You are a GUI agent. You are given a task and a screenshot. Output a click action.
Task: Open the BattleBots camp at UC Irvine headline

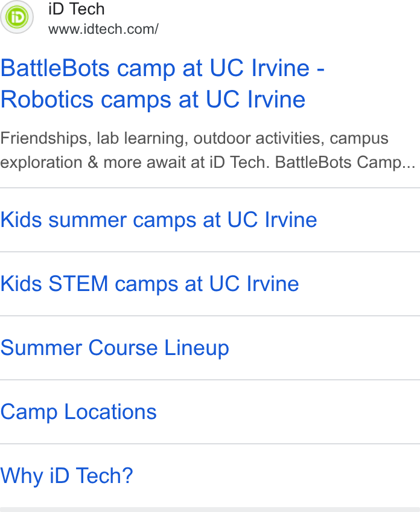click(162, 68)
